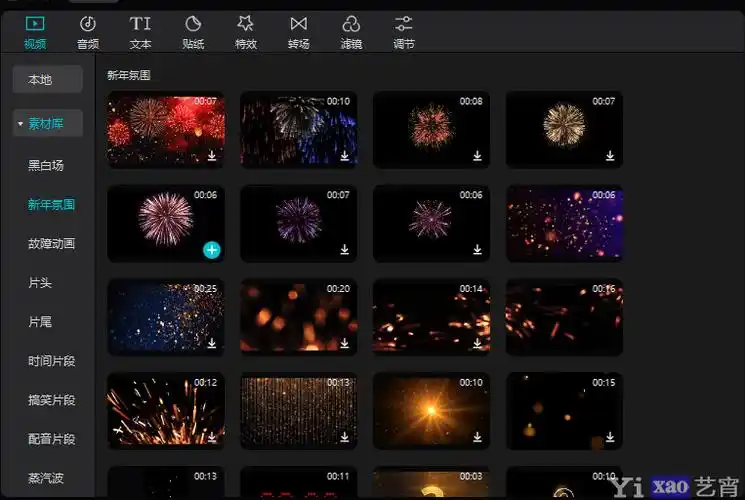The height and width of the screenshot is (500, 745).
Task: Open the 特效 effects tab
Action: coord(246,32)
